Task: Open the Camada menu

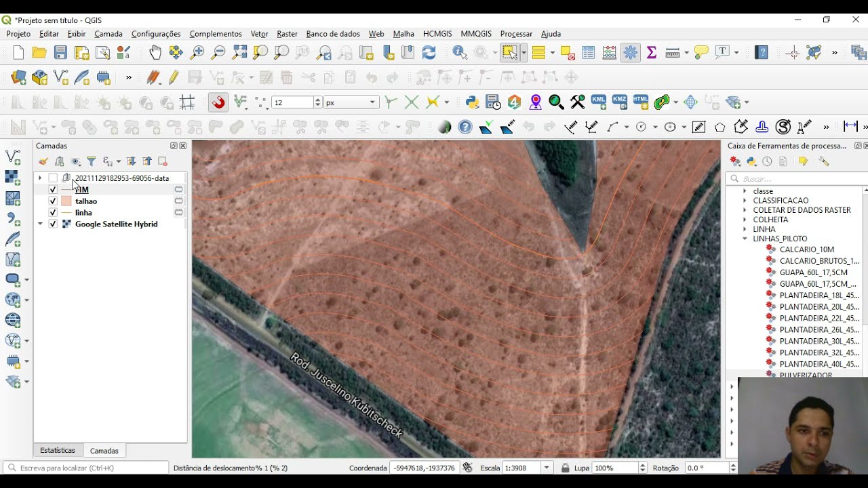Action: click(108, 34)
